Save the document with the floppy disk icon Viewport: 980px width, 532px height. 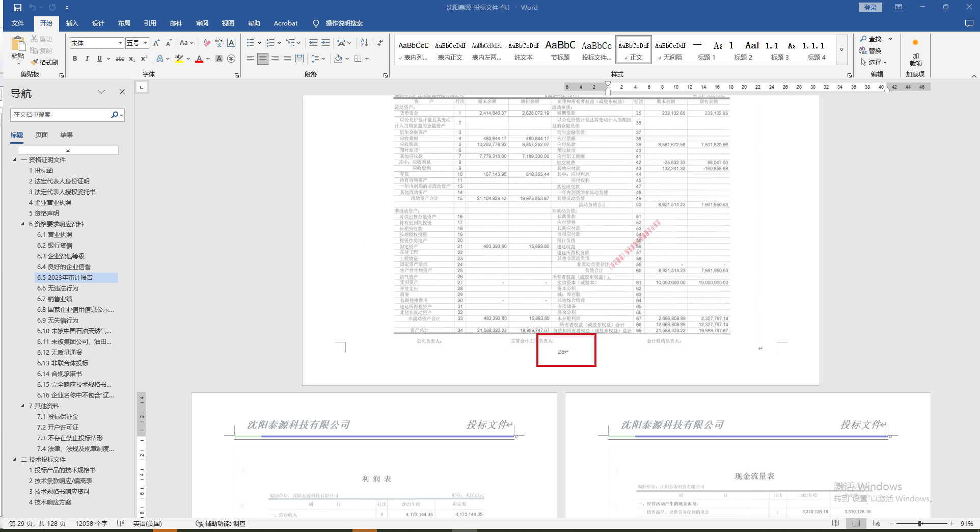point(18,8)
